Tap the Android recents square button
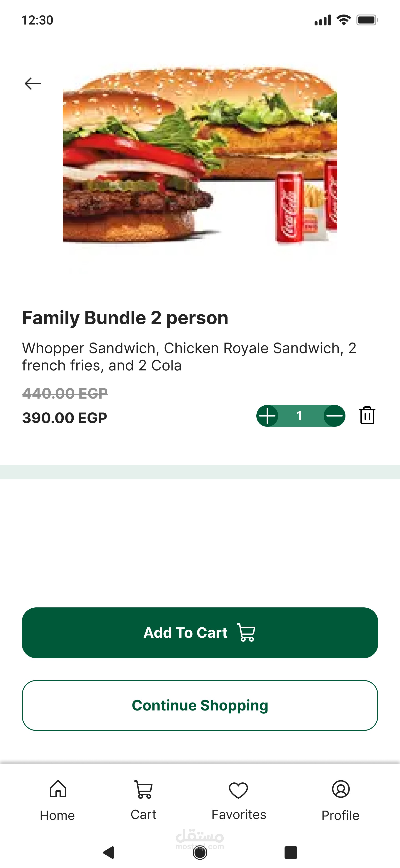The height and width of the screenshot is (868, 400). pos(291,853)
